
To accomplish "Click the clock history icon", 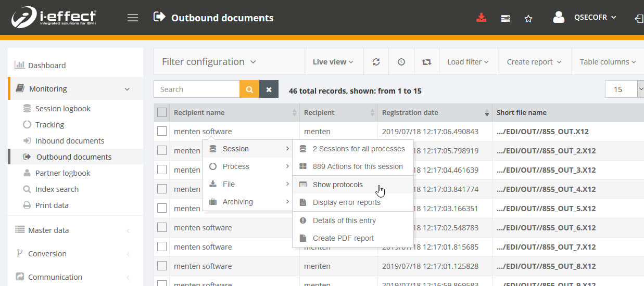I will pos(401,62).
